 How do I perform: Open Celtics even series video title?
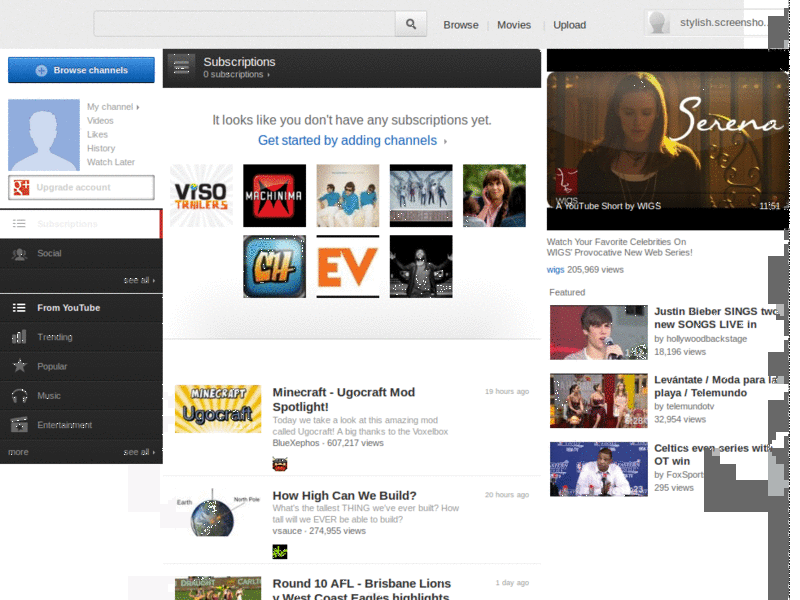pyautogui.click(x=713, y=454)
